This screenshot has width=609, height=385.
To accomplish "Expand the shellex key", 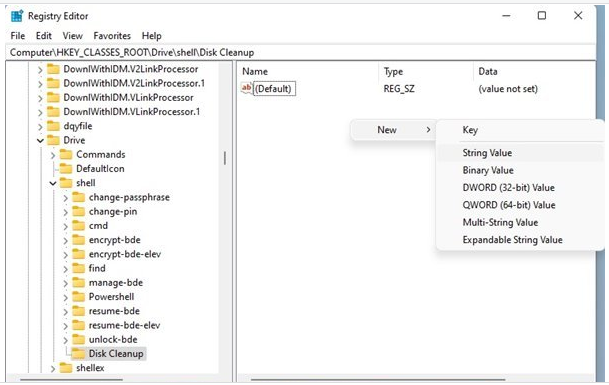I will tap(53, 369).
